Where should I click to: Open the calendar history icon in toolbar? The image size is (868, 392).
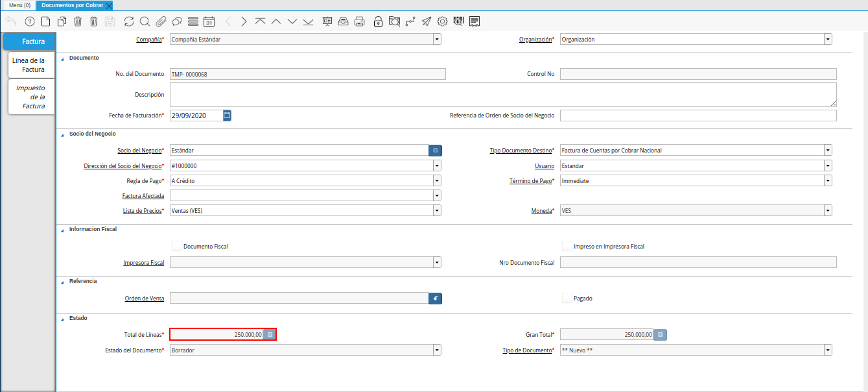point(209,21)
